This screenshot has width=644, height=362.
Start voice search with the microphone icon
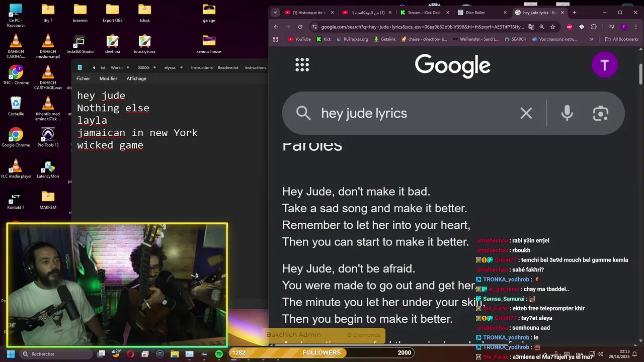567,113
